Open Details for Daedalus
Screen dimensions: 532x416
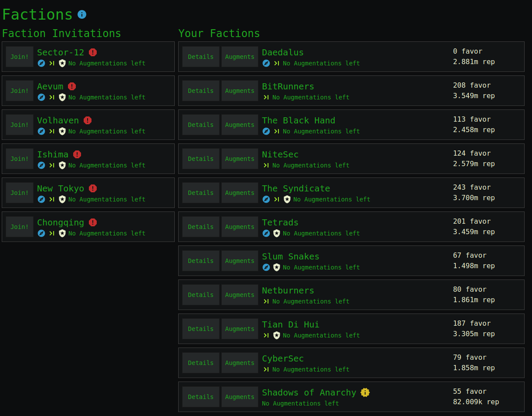[x=201, y=57]
